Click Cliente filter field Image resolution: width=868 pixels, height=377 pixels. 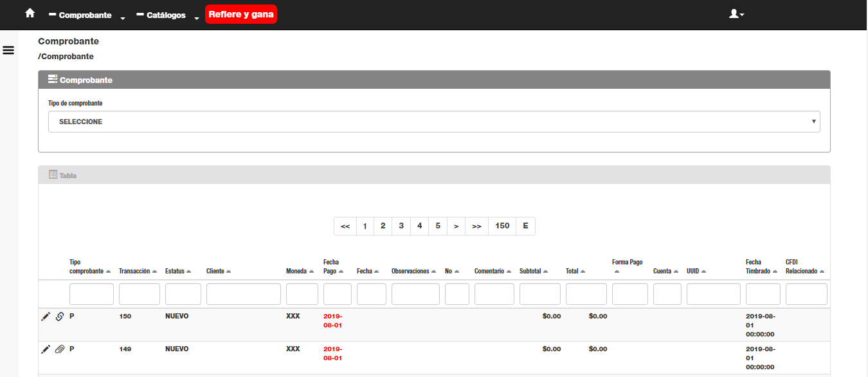(244, 294)
